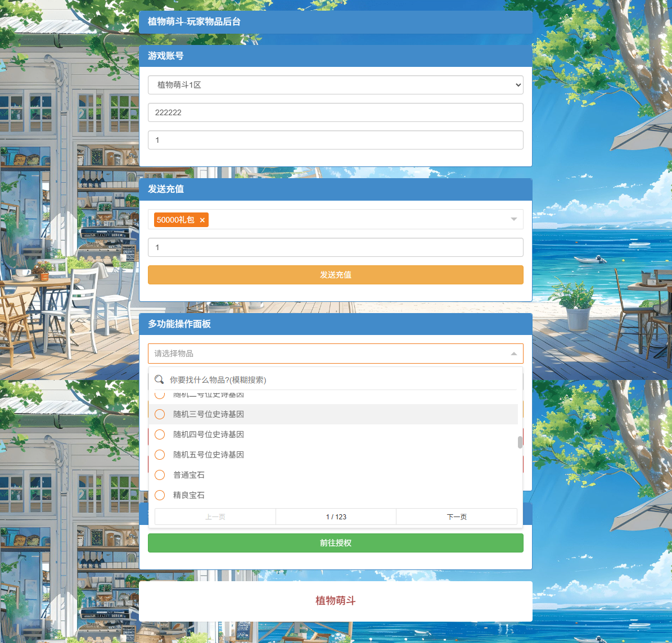Click the 1 / 123 page indicator
The image size is (672, 643).
point(336,517)
